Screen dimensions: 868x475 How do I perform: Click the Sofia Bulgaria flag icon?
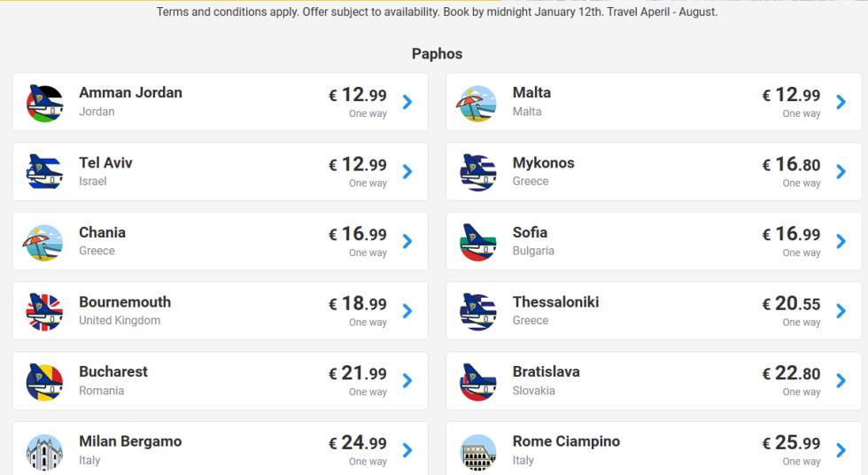point(477,242)
